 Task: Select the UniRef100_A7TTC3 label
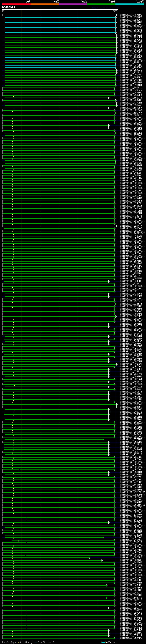tap(131, 522)
